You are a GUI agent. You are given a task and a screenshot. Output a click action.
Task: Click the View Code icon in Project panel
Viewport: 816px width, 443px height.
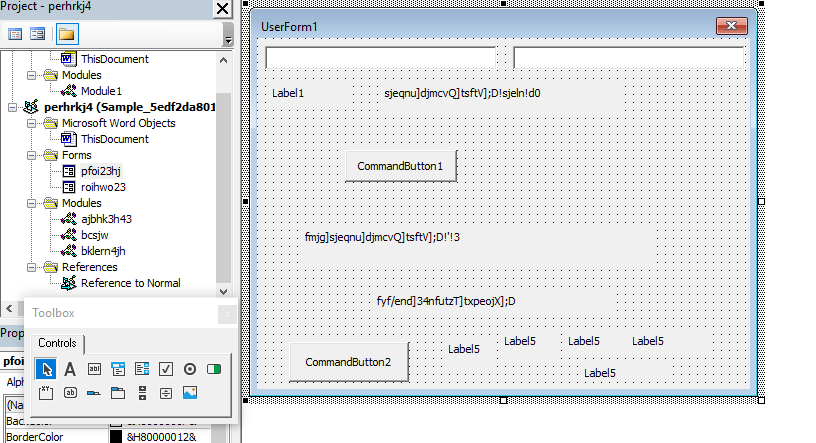point(15,34)
